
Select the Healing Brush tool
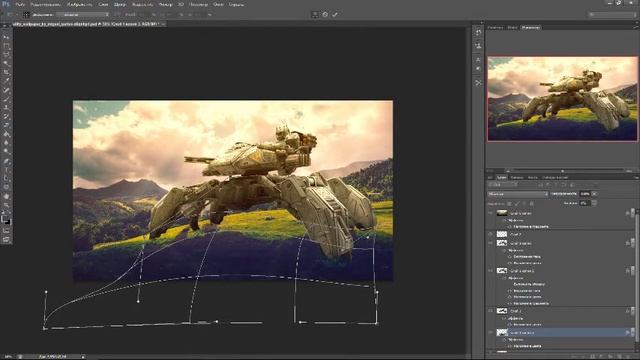pos(6,90)
